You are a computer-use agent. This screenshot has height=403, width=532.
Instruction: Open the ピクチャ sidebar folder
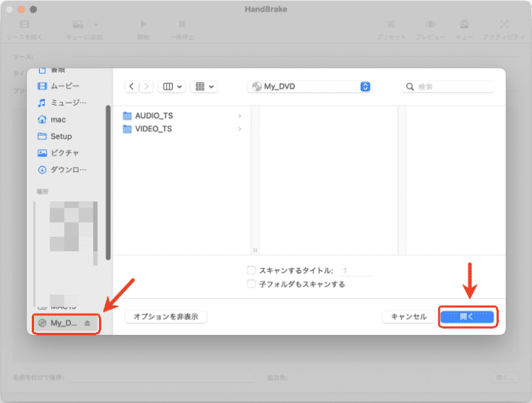point(64,153)
